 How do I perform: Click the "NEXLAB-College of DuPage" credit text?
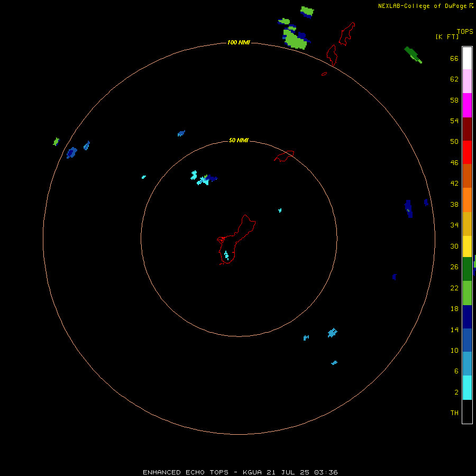(x=422, y=6)
